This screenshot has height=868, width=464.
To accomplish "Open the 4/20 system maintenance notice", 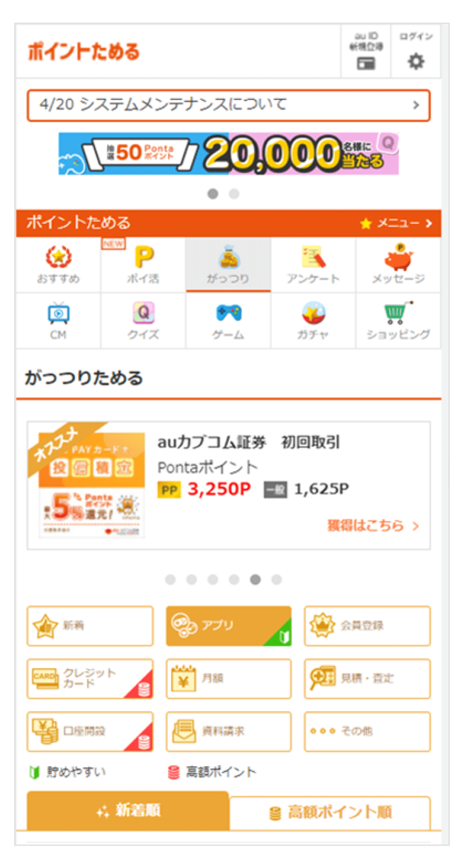I will pos(229,105).
